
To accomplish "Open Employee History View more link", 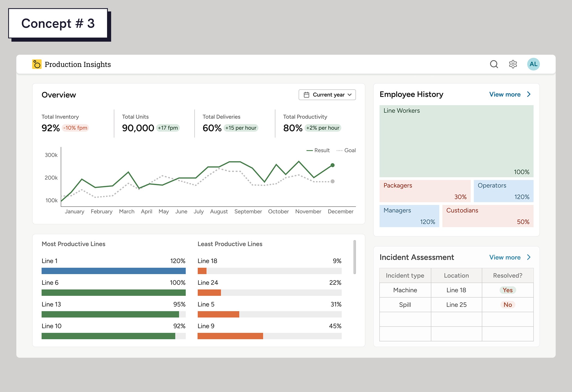I will click(x=505, y=94).
